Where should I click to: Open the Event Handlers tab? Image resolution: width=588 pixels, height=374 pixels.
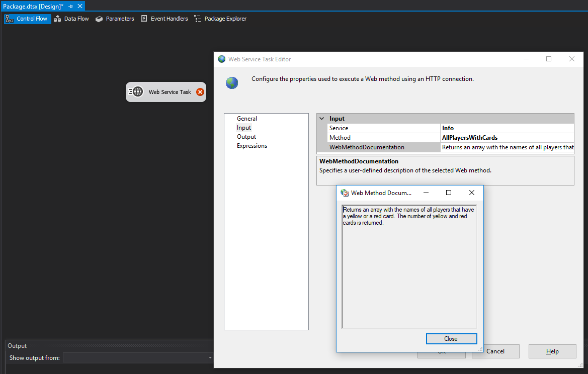click(164, 19)
